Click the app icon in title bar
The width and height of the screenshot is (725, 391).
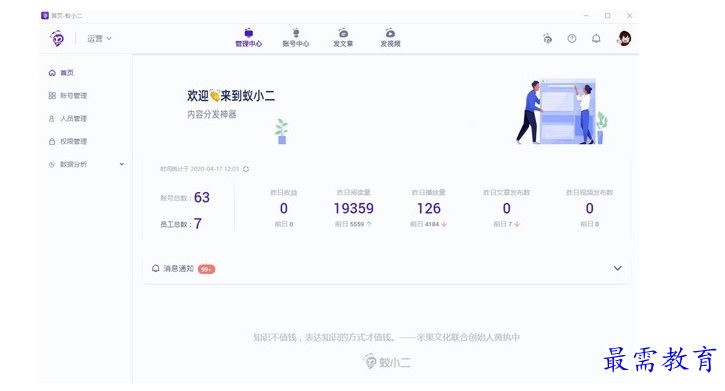pos(45,16)
